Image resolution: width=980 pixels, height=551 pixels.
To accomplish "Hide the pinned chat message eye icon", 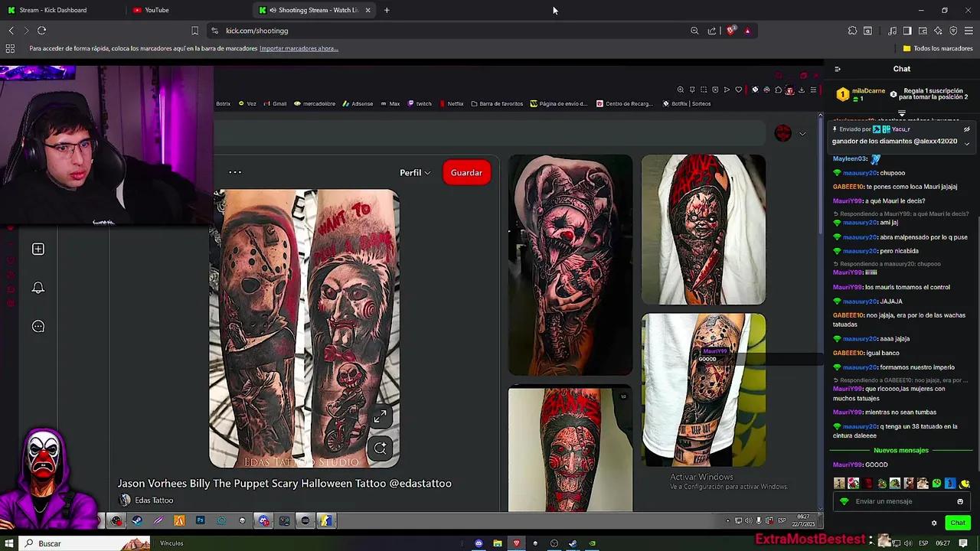I will tap(967, 129).
